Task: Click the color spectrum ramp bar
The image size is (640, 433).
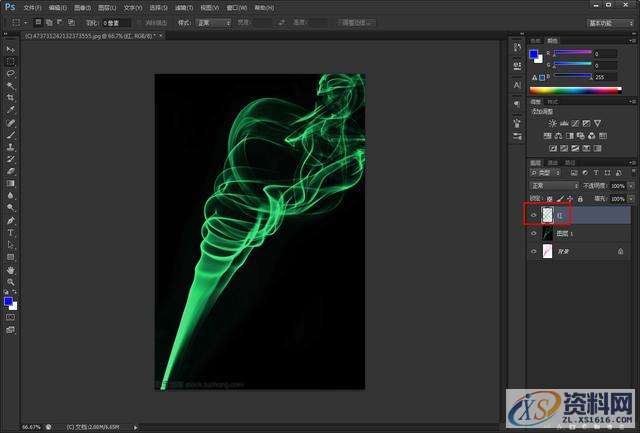Action: tap(581, 90)
